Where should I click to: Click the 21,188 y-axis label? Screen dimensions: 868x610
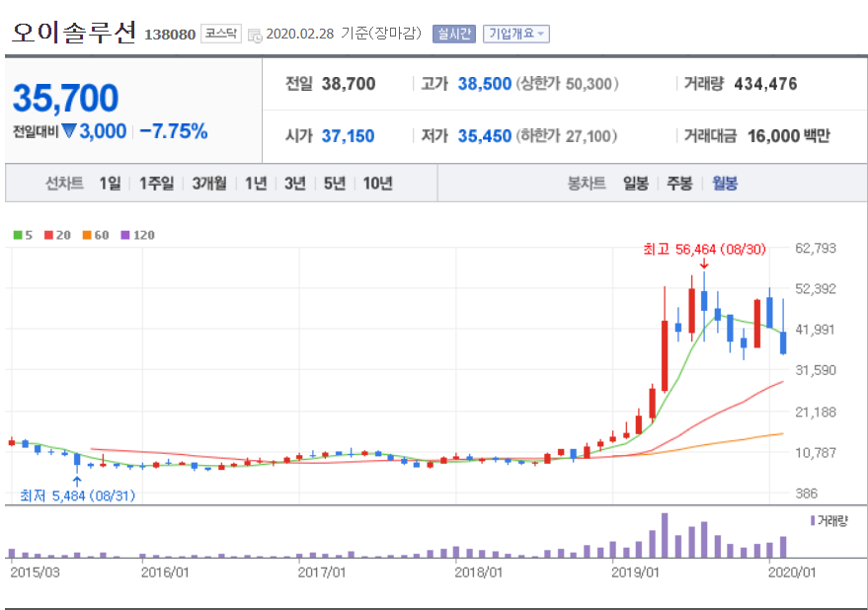816,412
